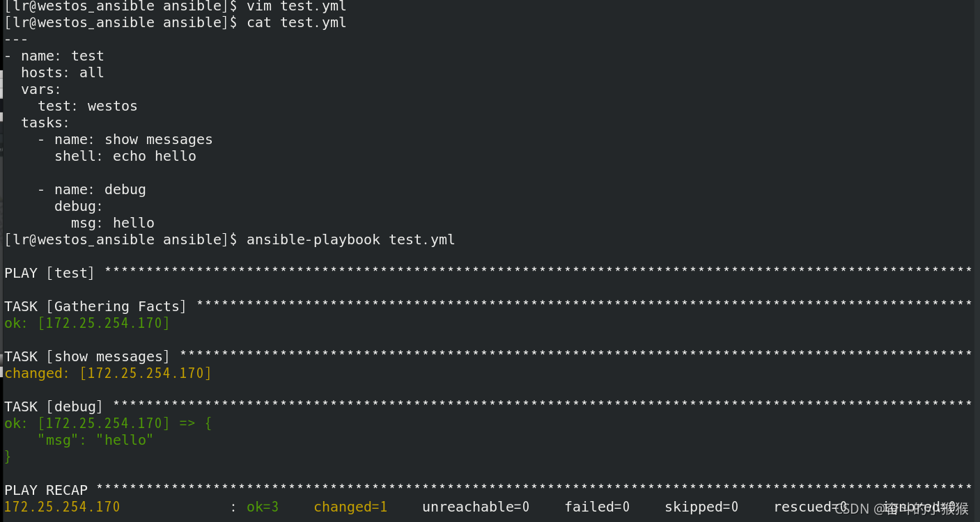Viewport: 980px width, 522px height.
Task: Click the '- name: test' line
Action: tap(54, 56)
